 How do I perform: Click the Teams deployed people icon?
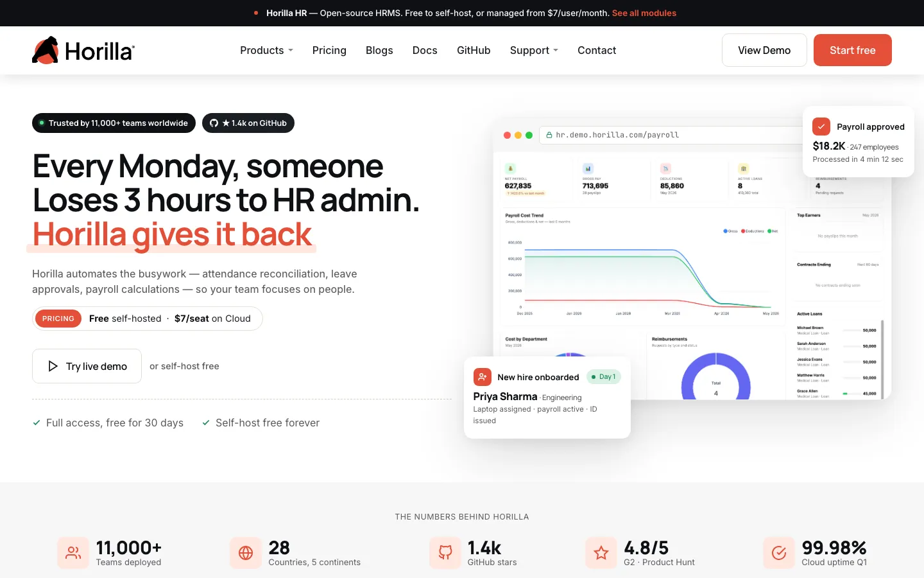73,553
